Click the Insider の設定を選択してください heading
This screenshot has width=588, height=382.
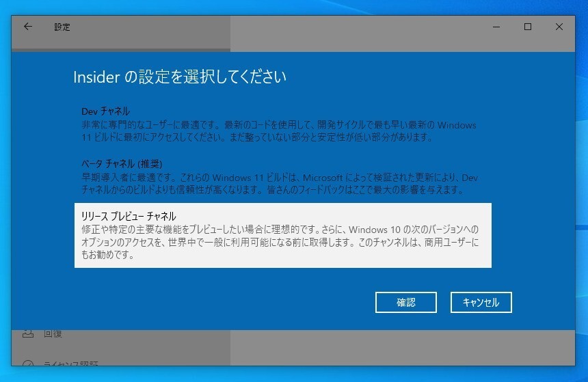pyautogui.click(x=180, y=77)
